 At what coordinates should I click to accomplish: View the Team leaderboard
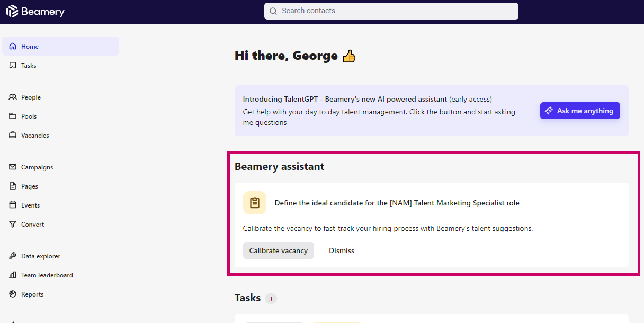pyautogui.click(x=60, y=275)
